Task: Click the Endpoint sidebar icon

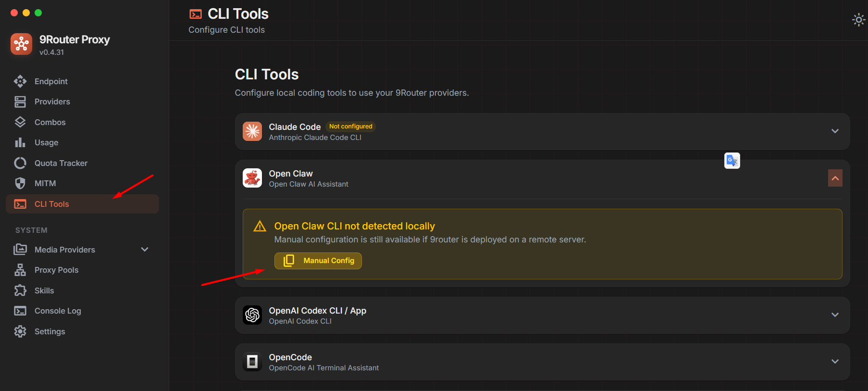Action: pyautogui.click(x=20, y=81)
